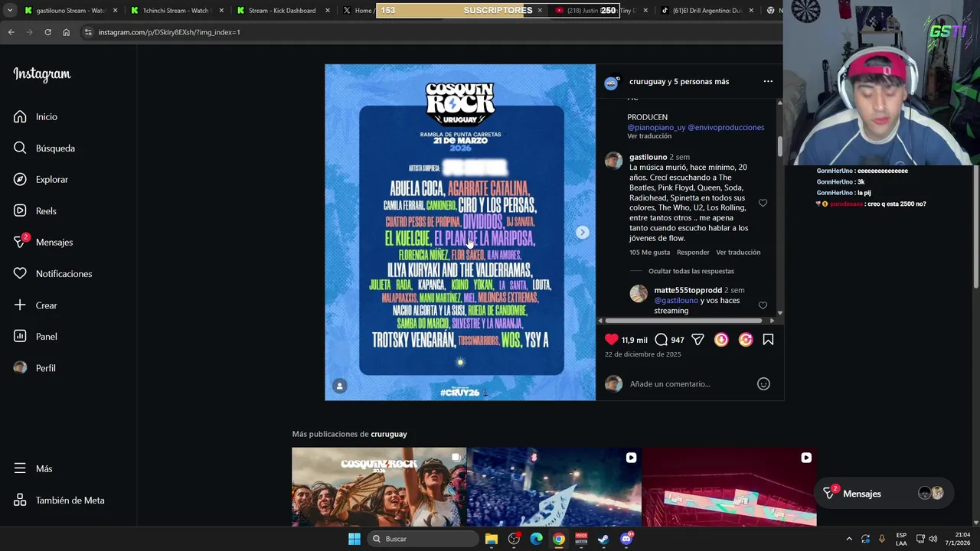The width and height of the screenshot is (980, 551).
Task: Open Perfil avatar in sidebar
Action: [x=20, y=367]
